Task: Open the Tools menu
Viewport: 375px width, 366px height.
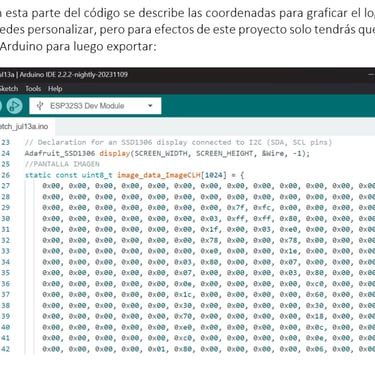Action: coord(33,89)
